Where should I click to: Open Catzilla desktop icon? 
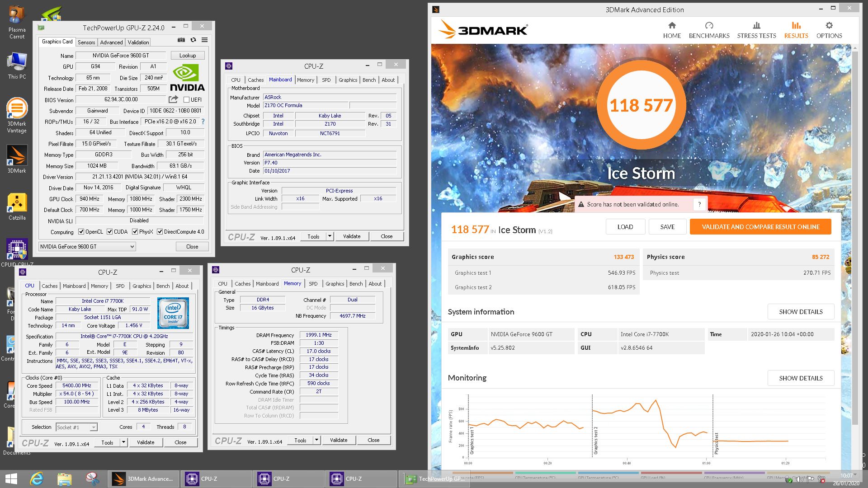[17, 206]
